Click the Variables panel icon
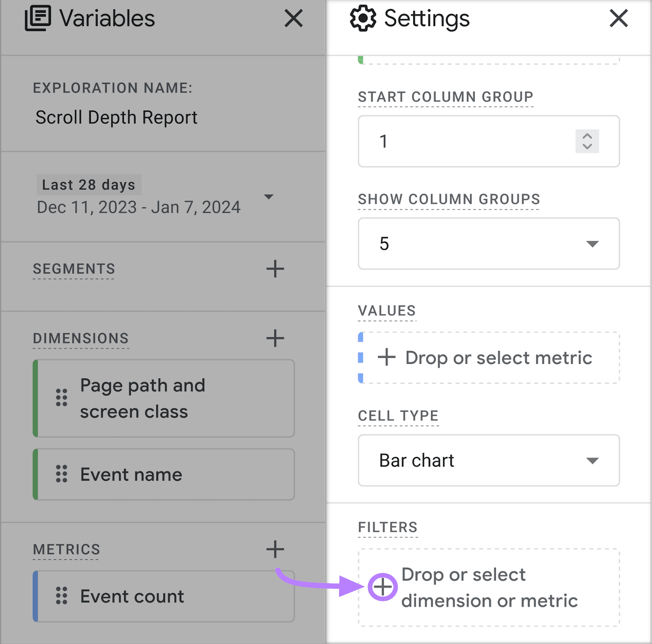This screenshot has height=644, width=652. (38, 18)
